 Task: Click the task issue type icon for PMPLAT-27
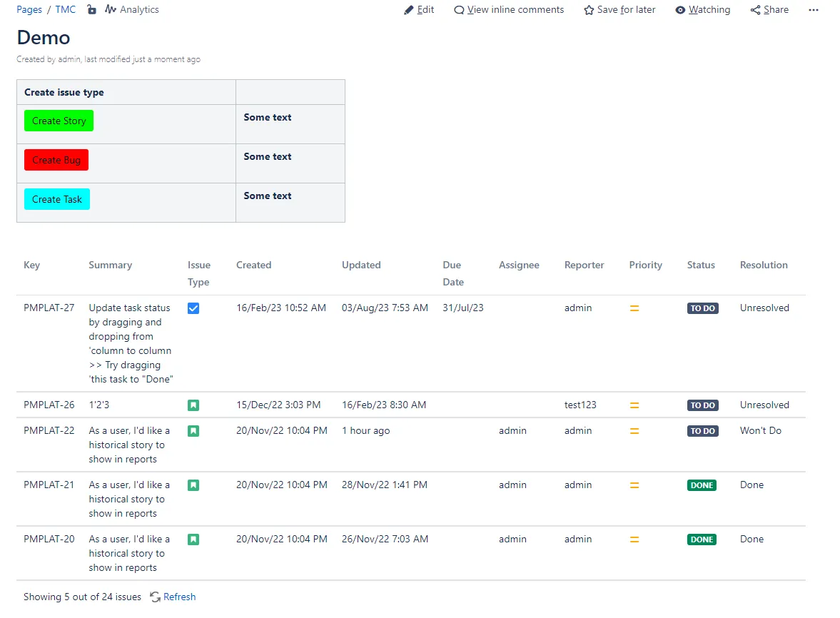(x=193, y=308)
